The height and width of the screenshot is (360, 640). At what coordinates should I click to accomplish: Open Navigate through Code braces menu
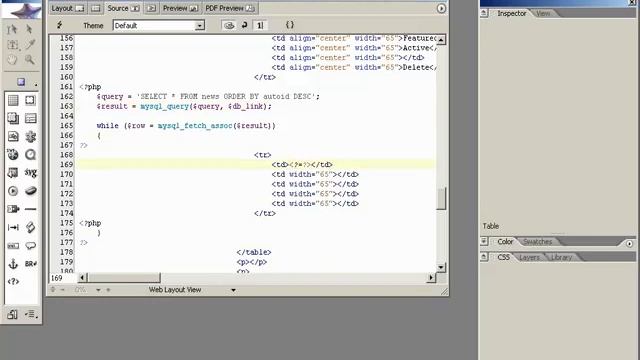[289, 25]
